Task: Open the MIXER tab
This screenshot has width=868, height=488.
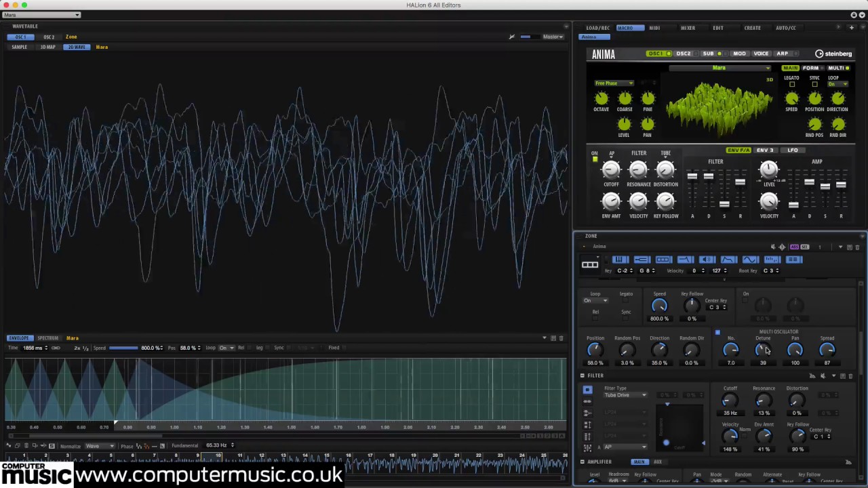Action: point(688,28)
